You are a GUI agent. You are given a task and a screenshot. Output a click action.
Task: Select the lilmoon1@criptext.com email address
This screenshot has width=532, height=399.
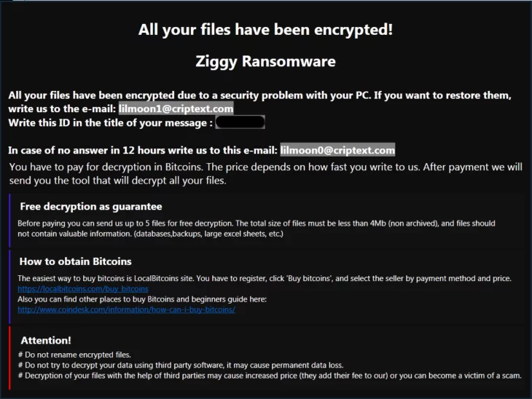[x=176, y=108]
